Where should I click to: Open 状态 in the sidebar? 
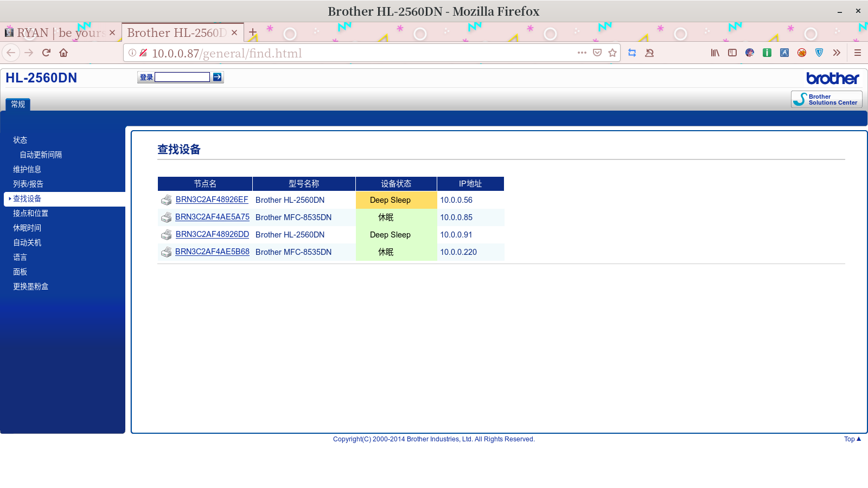coord(20,140)
